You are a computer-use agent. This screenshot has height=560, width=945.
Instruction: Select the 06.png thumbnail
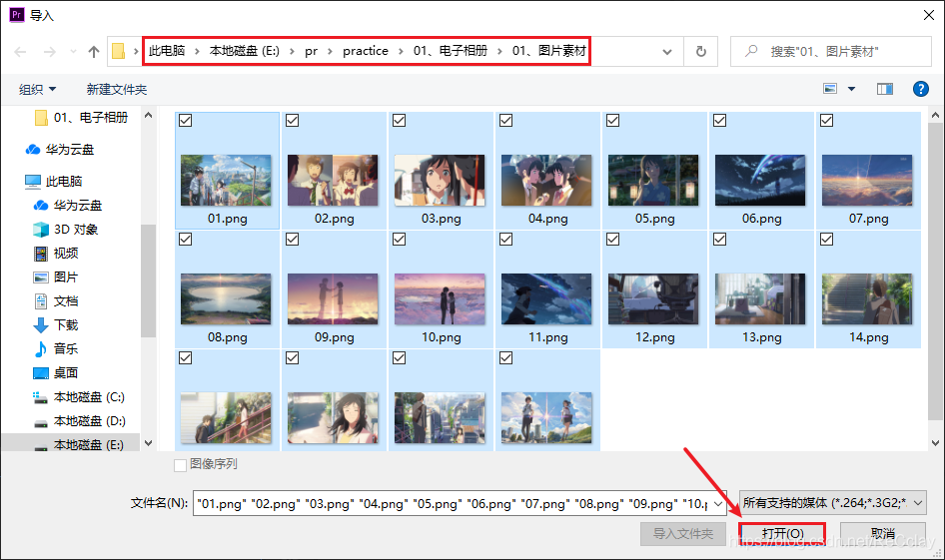coord(760,180)
